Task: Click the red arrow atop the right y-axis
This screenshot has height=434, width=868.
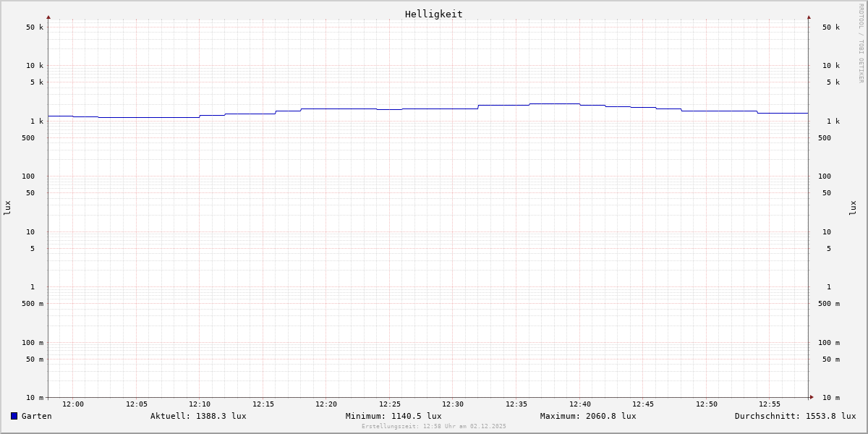Action: pos(809,17)
